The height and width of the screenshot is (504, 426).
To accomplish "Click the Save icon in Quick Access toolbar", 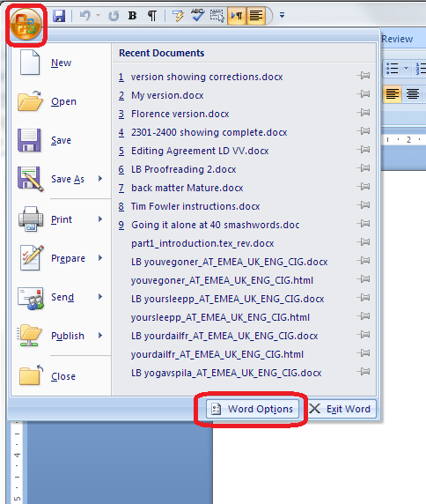I will click(59, 16).
